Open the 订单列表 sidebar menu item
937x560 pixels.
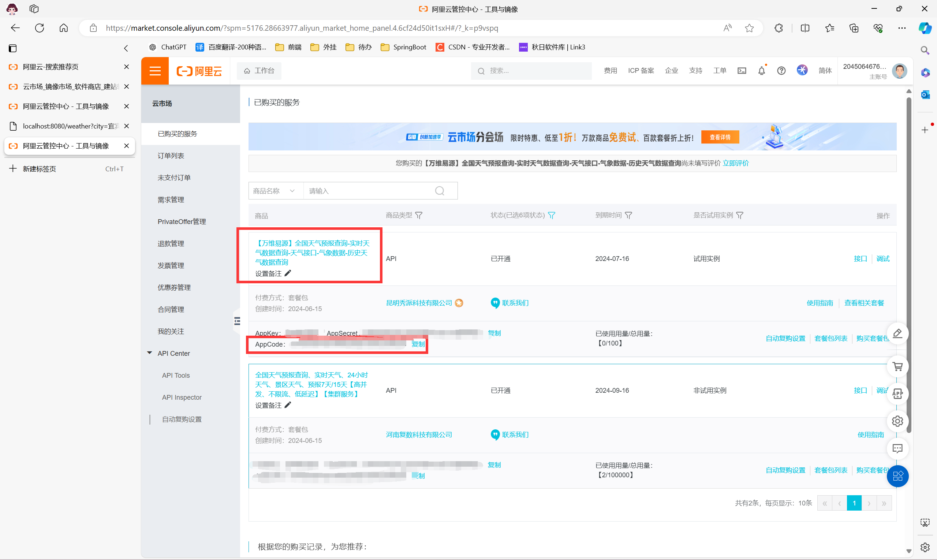click(x=171, y=156)
